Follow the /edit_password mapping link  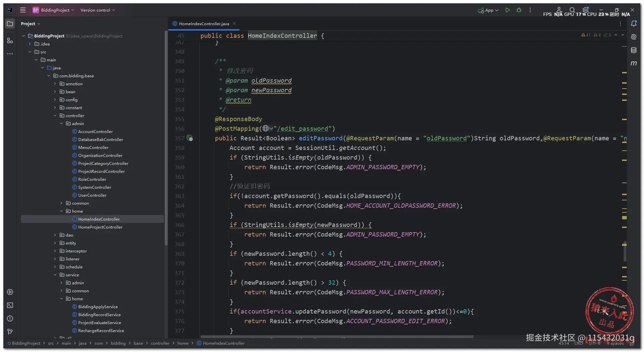[x=303, y=128]
